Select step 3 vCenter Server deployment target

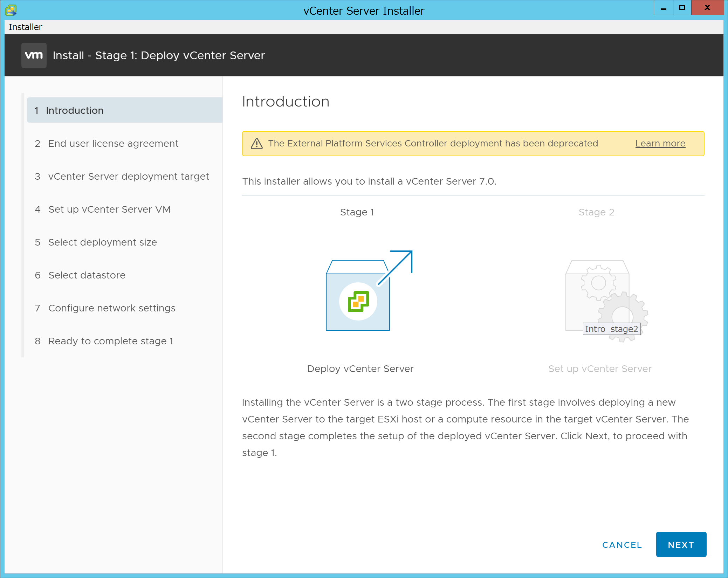(x=125, y=176)
